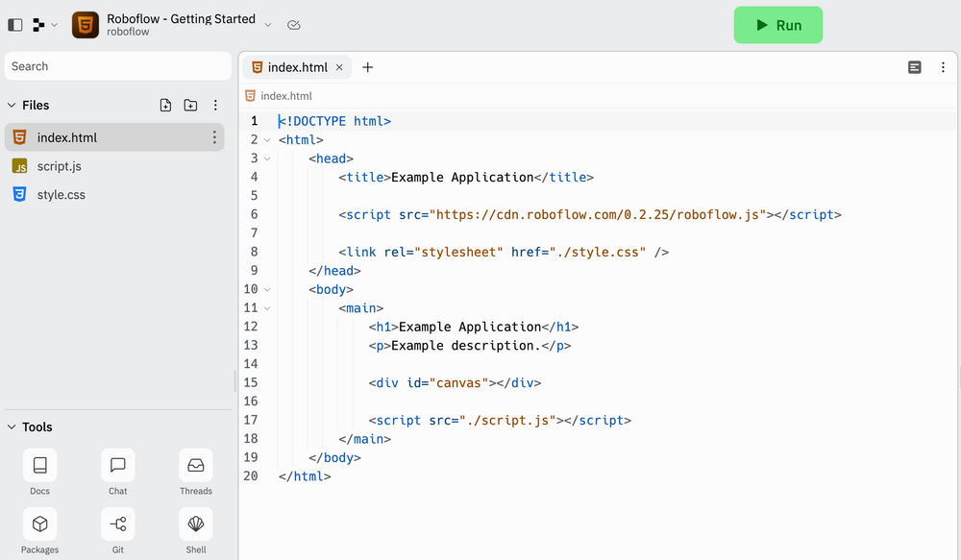Create a new folder
This screenshot has width=961, height=560.
click(x=190, y=106)
